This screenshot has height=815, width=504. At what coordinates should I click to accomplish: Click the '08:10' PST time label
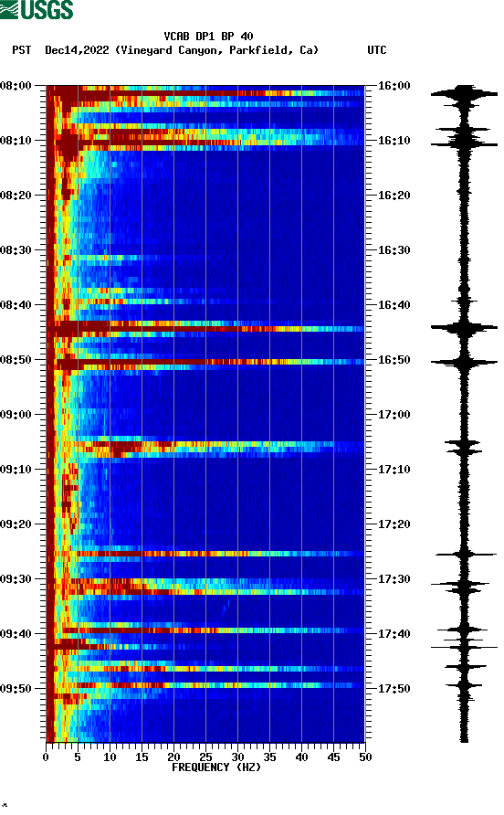pos(16,141)
